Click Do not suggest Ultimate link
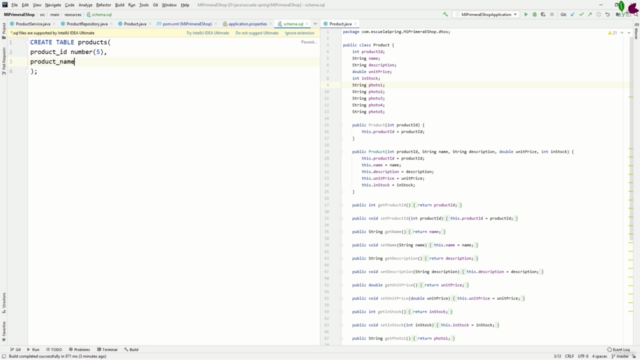This screenshot has width=640, height=360. (x=257, y=33)
